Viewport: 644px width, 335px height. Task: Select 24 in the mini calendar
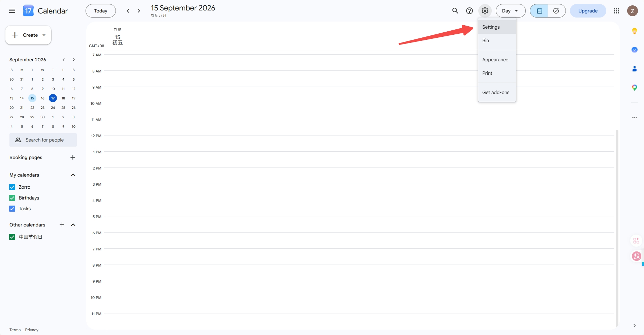(x=53, y=108)
